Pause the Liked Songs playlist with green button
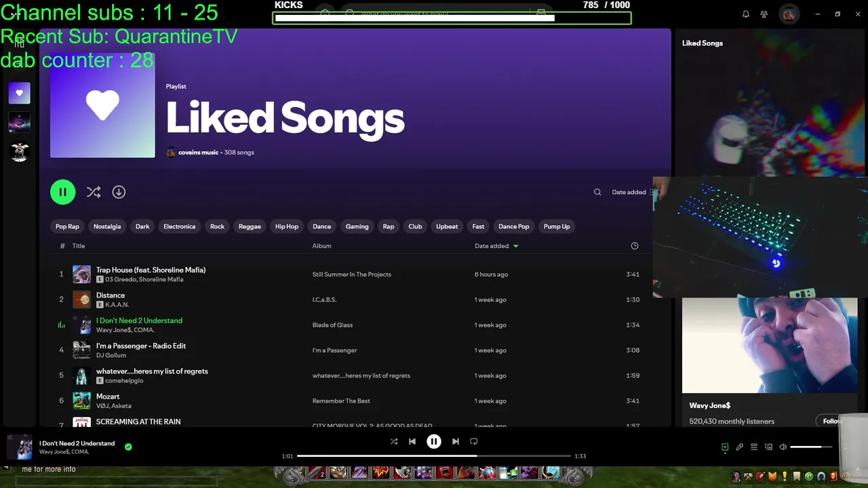The width and height of the screenshot is (868, 488). click(62, 192)
